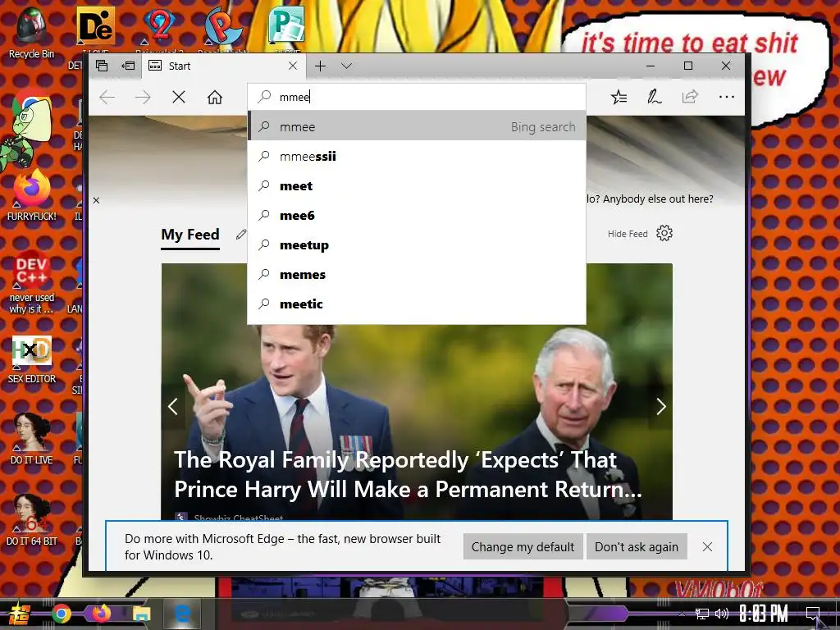
Task: Open feed settings gear icon
Action: pos(664,233)
